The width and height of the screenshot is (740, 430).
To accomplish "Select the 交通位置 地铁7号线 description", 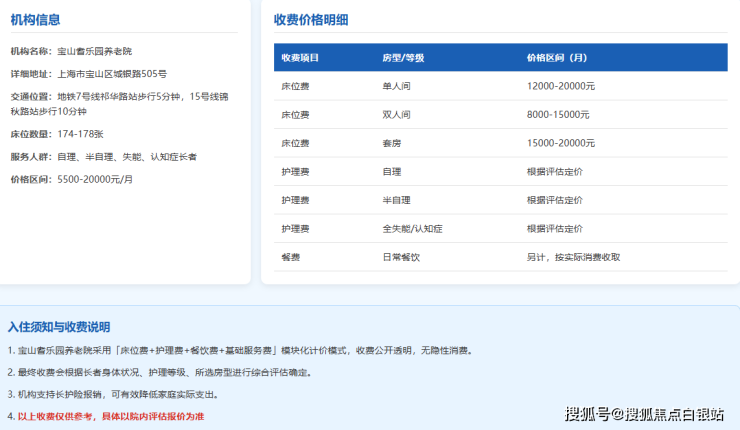I will coord(119,104).
